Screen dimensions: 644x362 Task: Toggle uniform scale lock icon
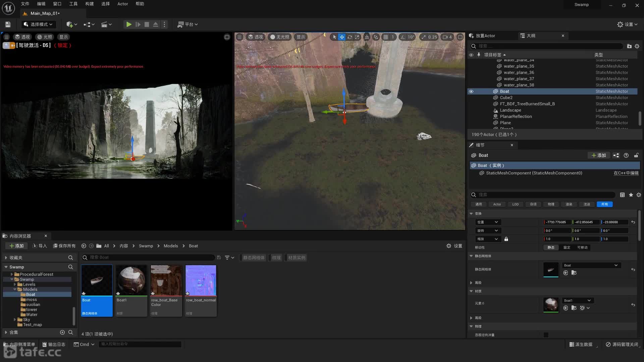[506, 239]
